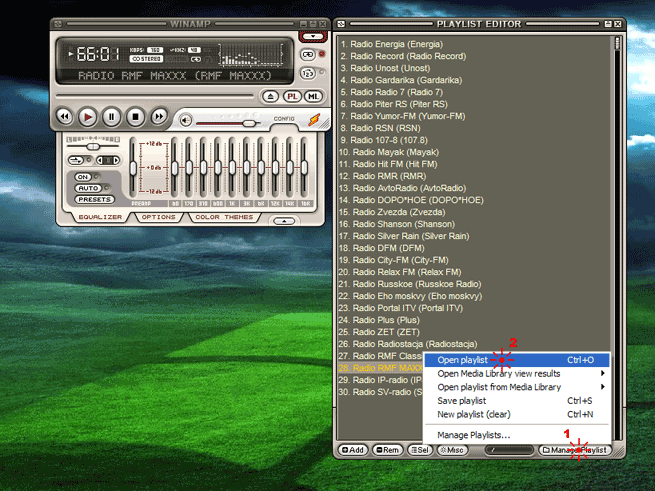The width and height of the screenshot is (655, 491).
Task: Click the time display in Winamp
Action: (x=98, y=54)
